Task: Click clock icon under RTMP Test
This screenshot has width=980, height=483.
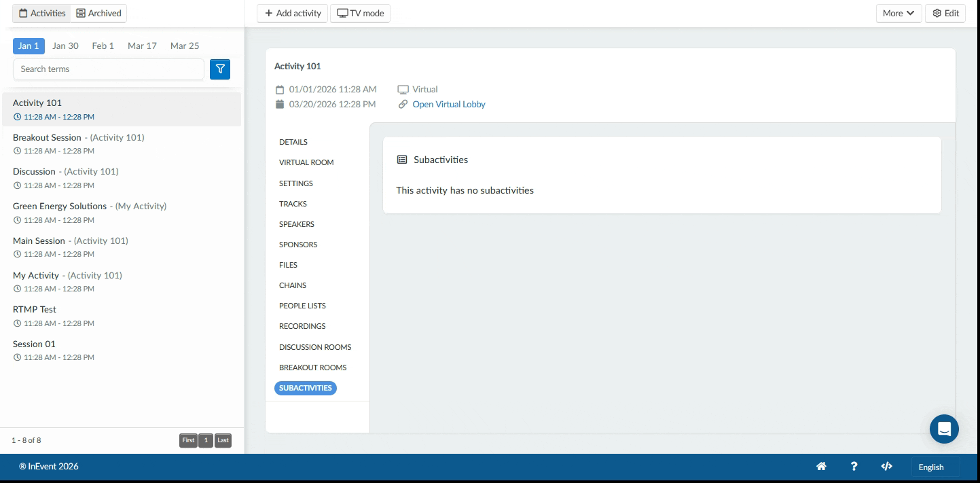Action: click(x=17, y=323)
